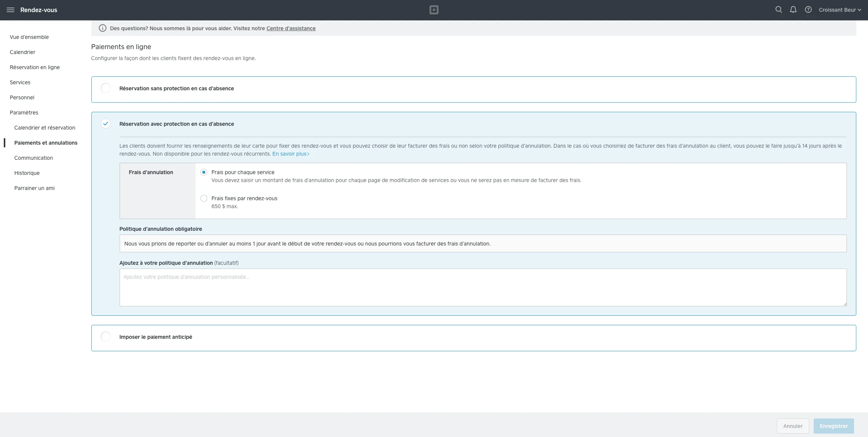Click the Square logo icon
Image resolution: width=868 pixels, height=437 pixels.
(x=434, y=10)
